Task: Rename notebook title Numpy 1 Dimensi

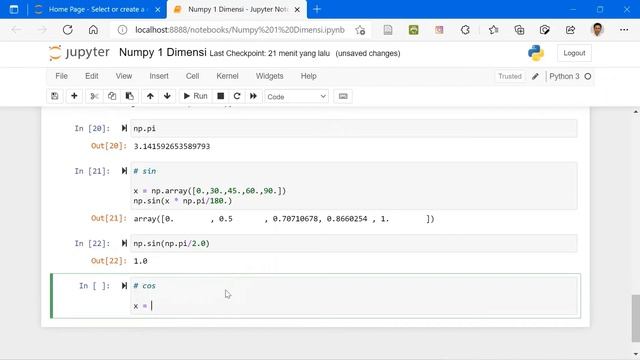Action: [162, 52]
